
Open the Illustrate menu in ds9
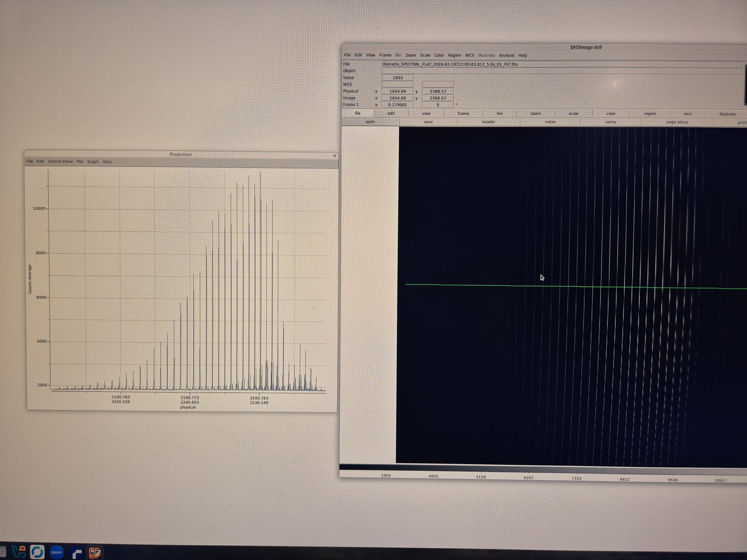(486, 55)
